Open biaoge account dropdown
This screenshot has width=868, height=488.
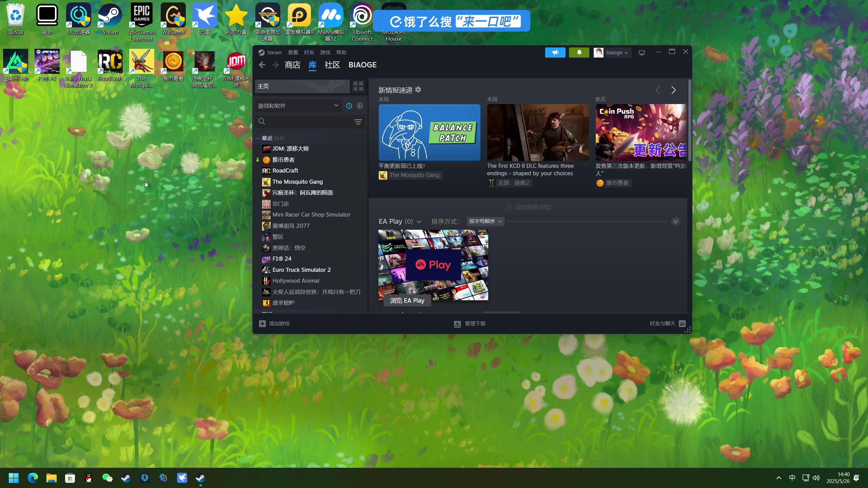612,53
